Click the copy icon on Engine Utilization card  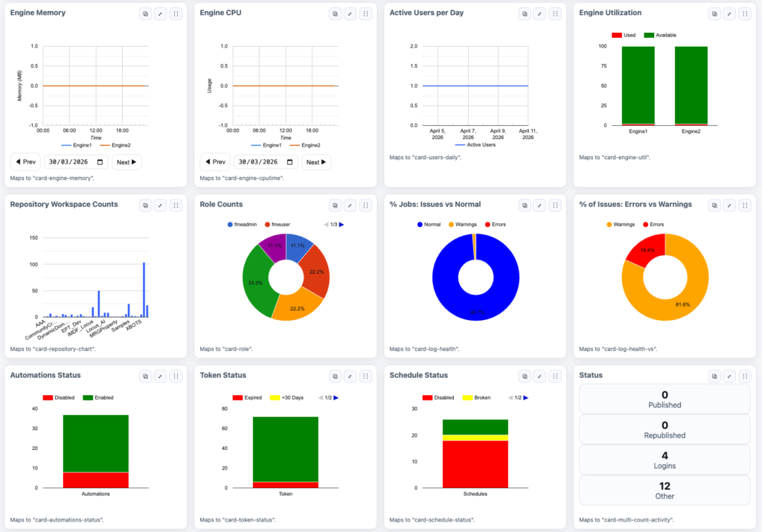pyautogui.click(x=714, y=13)
